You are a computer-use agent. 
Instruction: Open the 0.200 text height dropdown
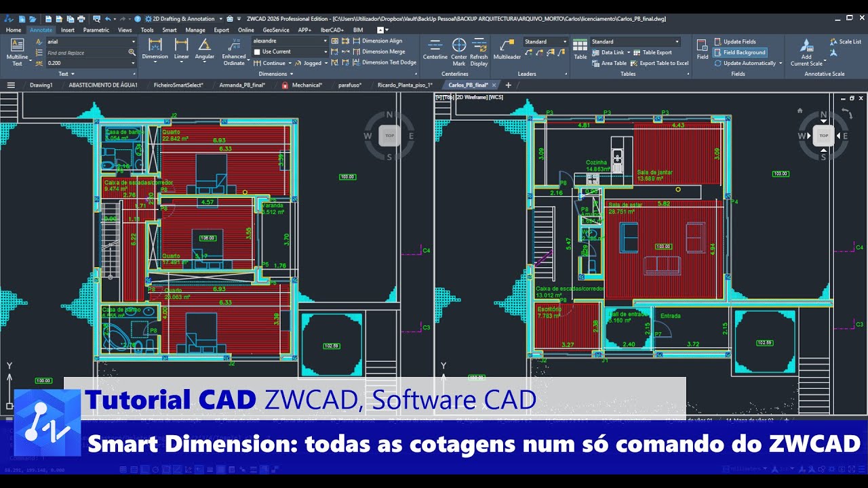tap(133, 63)
